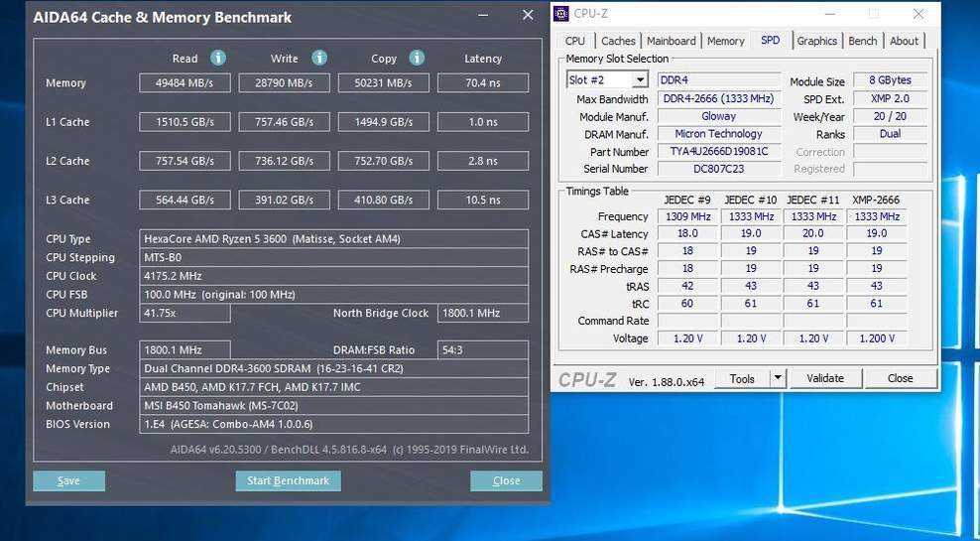Minimize the AIDA64 benchmark window
Viewport: 980px width, 541px height.
pyautogui.click(x=482, y=16)
